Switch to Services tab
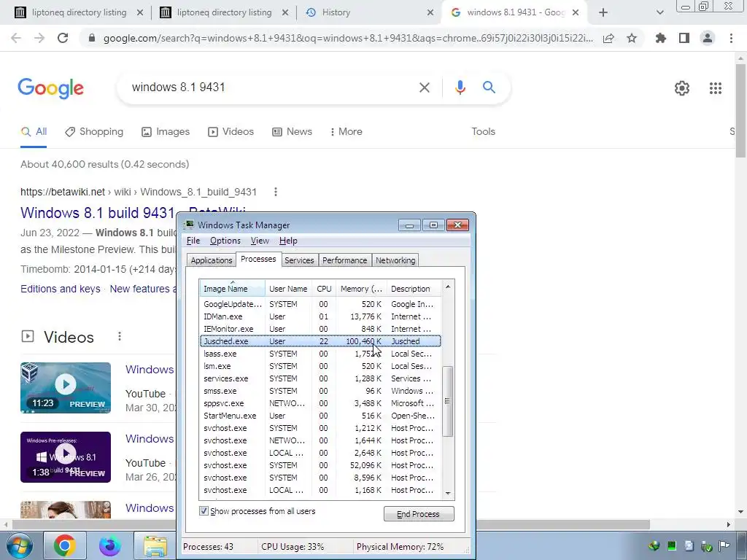The image size is (747, 560). tap(299, 260)
